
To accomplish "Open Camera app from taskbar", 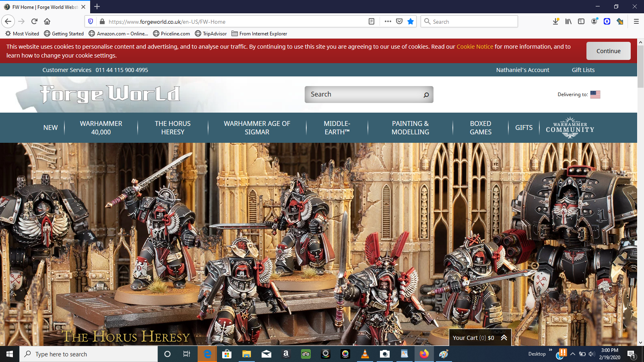I will coord(385,354).
